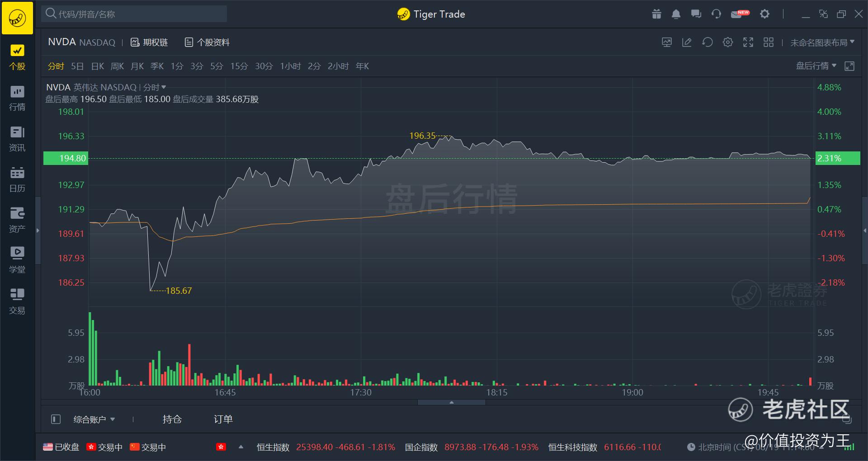
Task: Click the Tiger Trade logo at top left
Action: (x=17, y=18)
